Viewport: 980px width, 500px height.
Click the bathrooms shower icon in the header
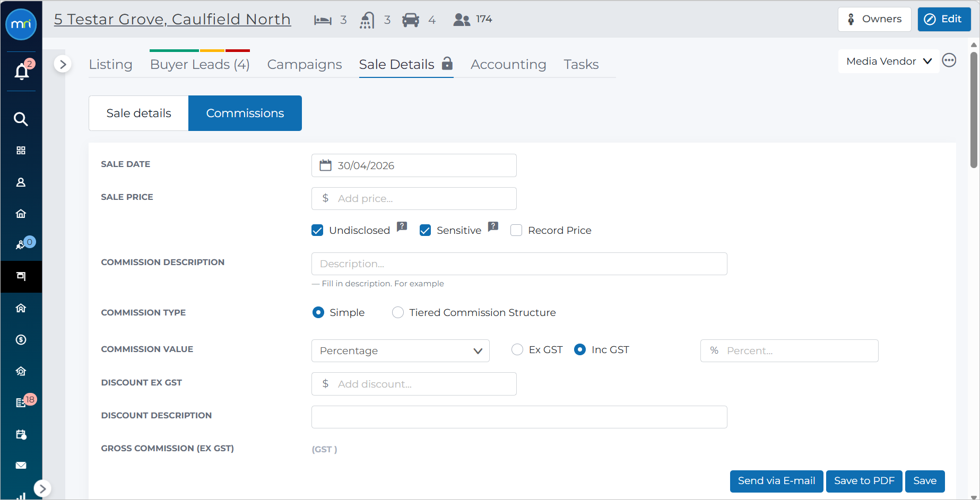point(367,20)
